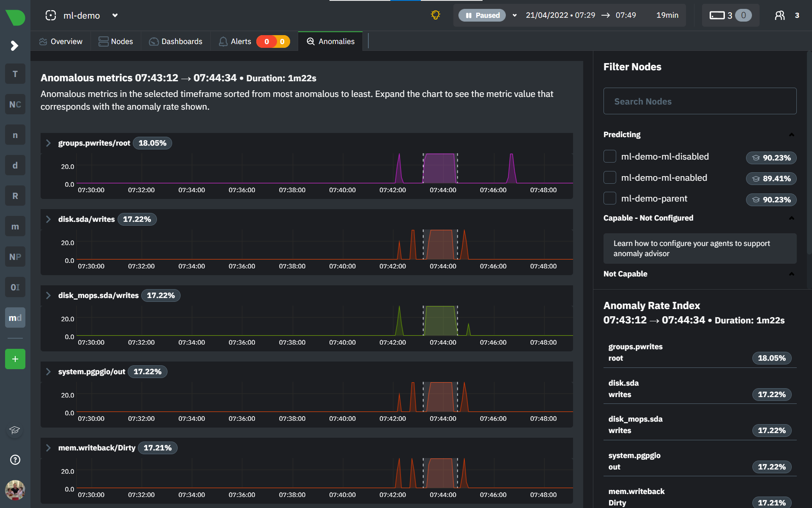Click the nodes count indicator icon
Viewport: 812px width, 508px height.
pyautogui.click(x=717, y=16)
